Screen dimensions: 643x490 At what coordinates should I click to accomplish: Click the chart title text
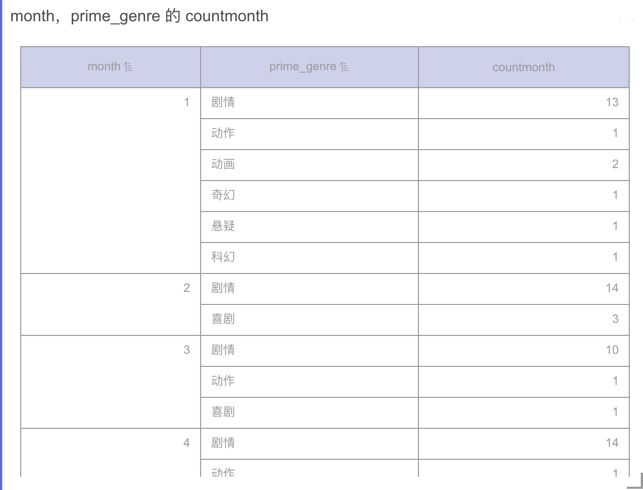pyautogui.click(x=139, y=16)
